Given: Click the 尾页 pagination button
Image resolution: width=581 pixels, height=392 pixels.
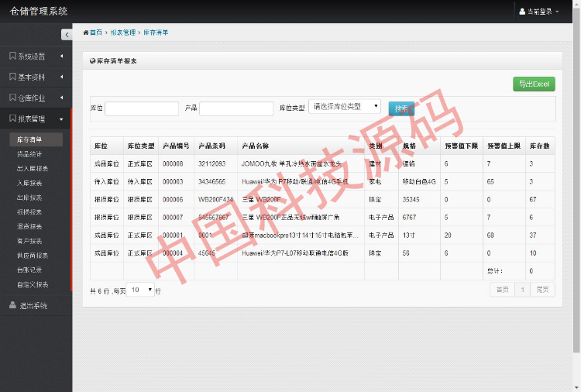Looking at the screenshot, I should [x=545, y=290].
